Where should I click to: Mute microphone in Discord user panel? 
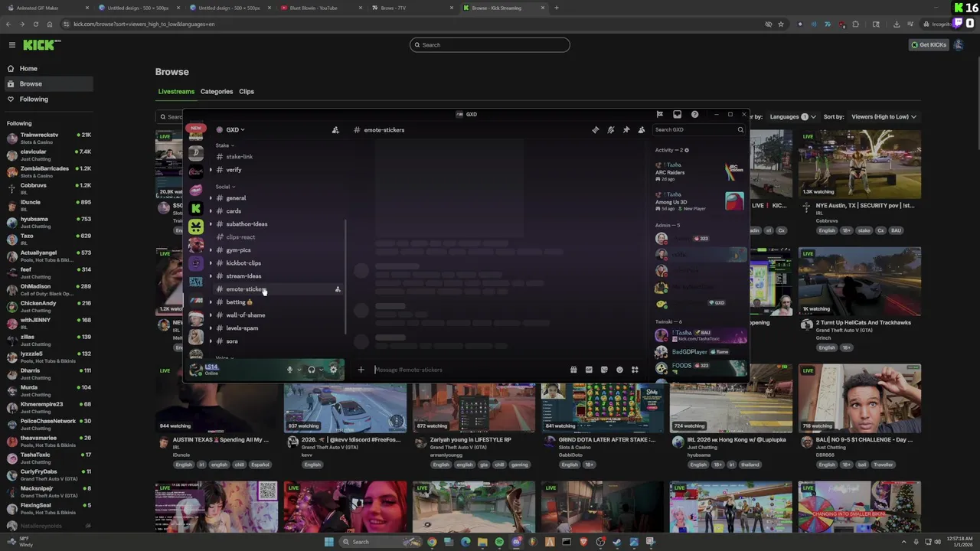coord(289,370)
